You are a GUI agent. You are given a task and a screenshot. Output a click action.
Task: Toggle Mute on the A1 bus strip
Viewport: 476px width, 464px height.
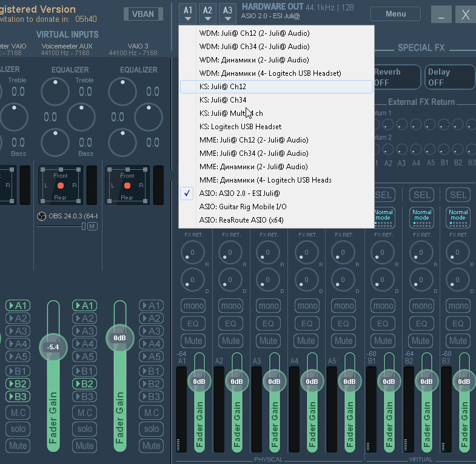tap(193, 340)
